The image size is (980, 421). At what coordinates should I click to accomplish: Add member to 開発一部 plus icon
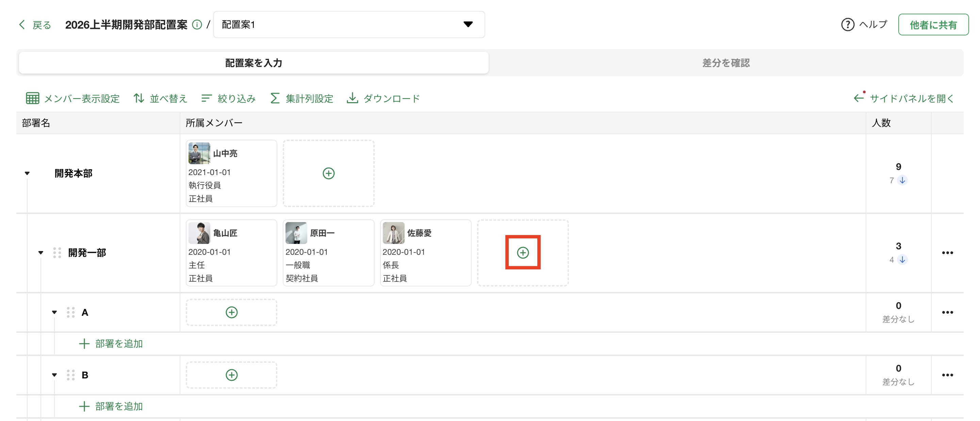[523, 252]
